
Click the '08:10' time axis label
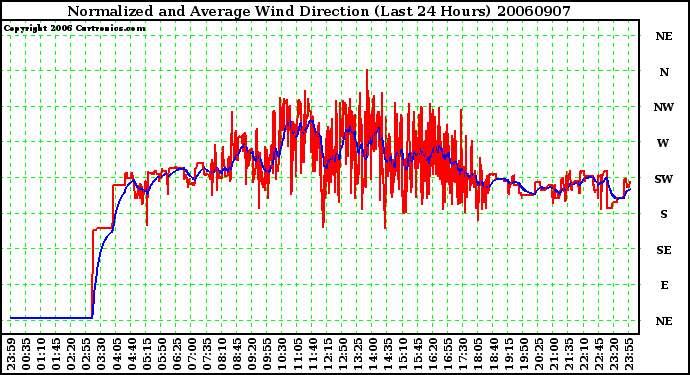[x=222, y=354]
